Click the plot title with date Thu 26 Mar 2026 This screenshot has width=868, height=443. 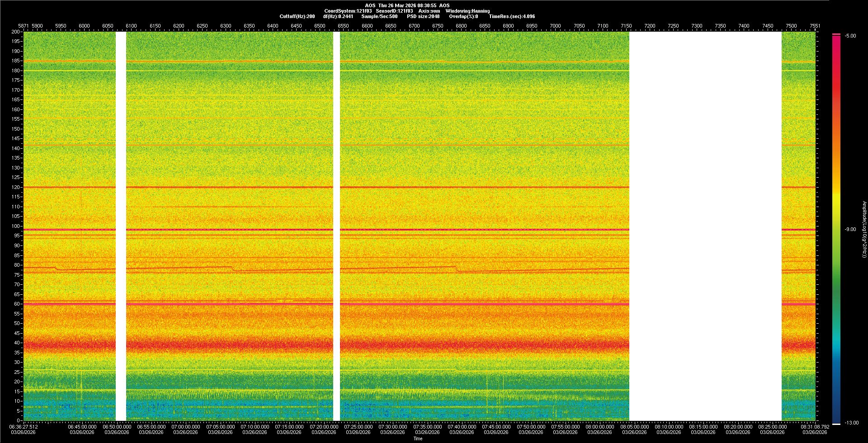point(407,5)
